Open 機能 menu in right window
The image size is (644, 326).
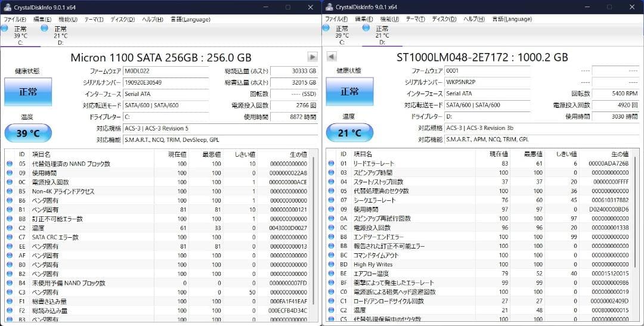point(389,19)
